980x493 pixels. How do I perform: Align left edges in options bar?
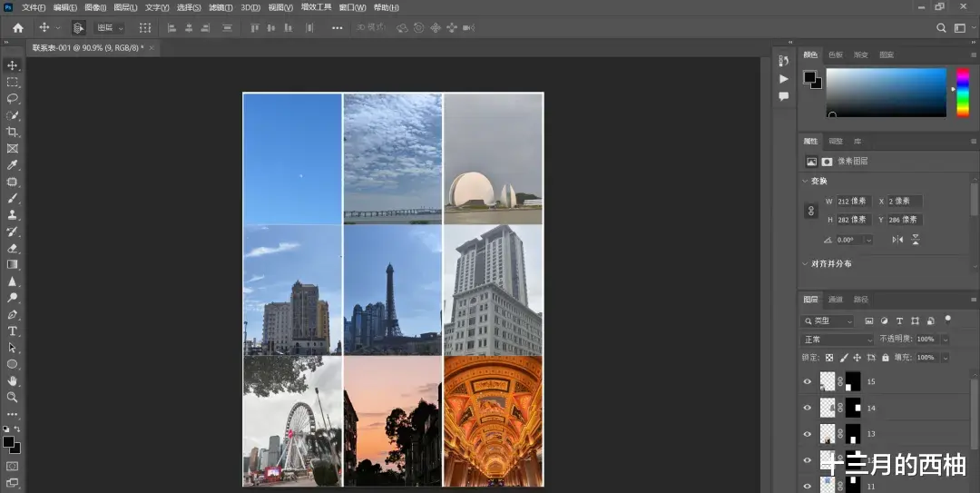(x=171, y=27)
